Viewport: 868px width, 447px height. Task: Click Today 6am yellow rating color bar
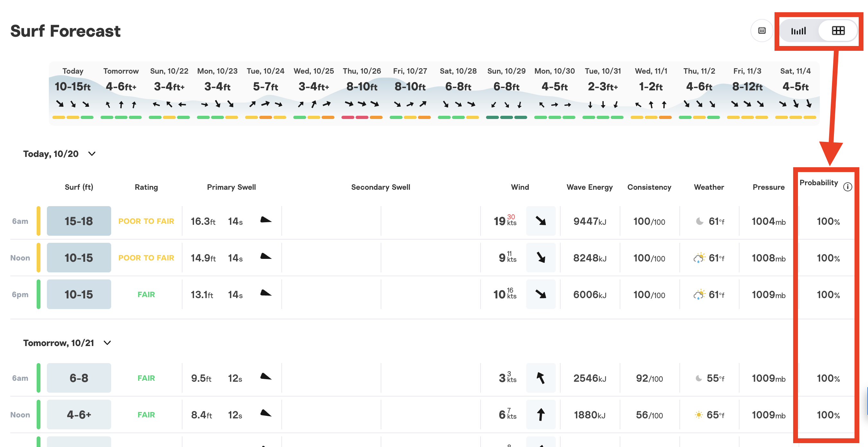click(x=39, y=221)
